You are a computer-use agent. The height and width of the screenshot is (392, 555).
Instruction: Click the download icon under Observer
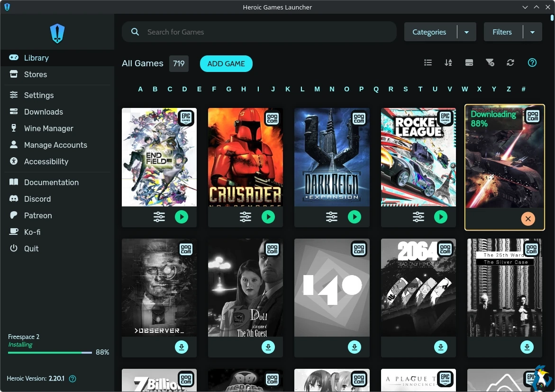182,347
